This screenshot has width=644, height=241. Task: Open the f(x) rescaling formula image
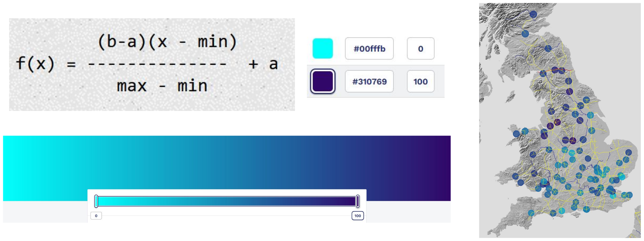(x=152, y=64)
